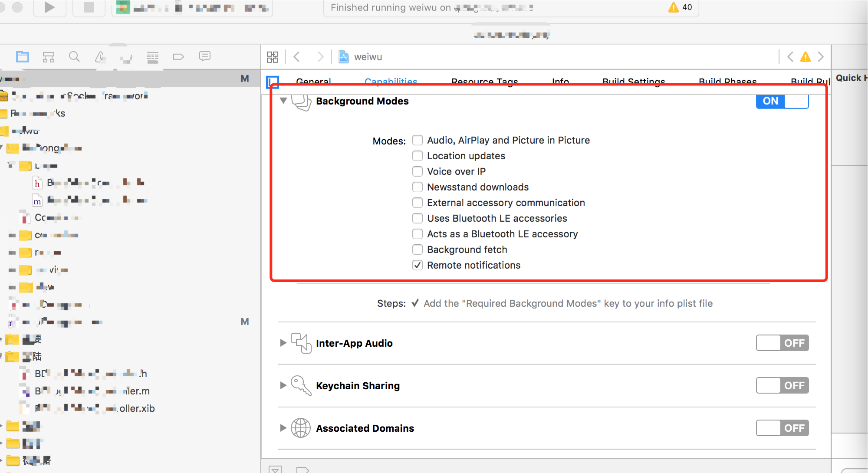Enable External accessory communication mode
The width and height of the screenshot is (868, 473).
coord(418,203)
